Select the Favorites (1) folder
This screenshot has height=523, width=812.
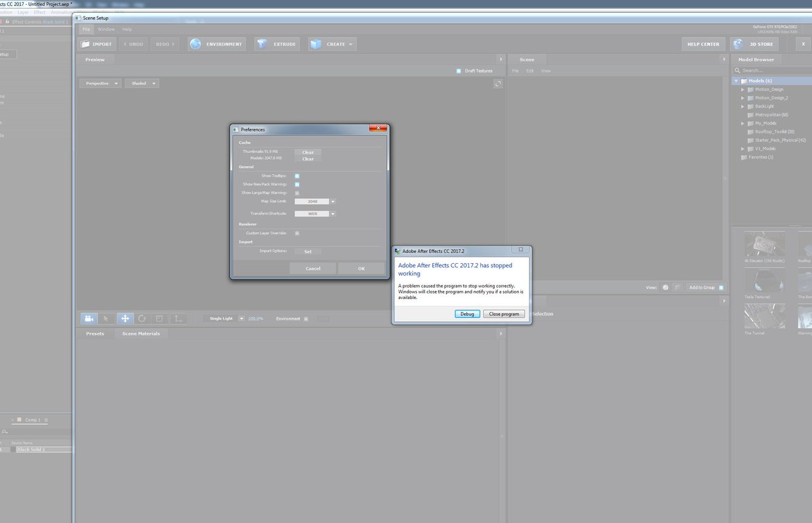[x=757, y=157]
